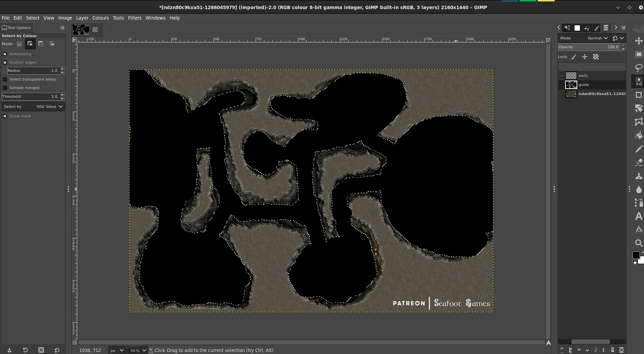This screenshot has width=644, height=354.
Task: Select the Move tool in the toolbox
Action: pos(639,41)
